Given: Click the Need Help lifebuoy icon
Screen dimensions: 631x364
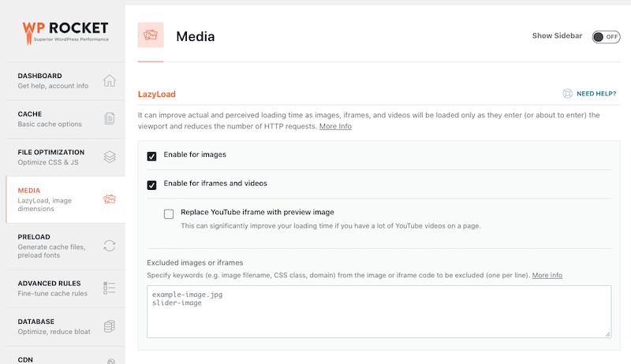Looking at the screenshot, I should (x=567, y=94).
